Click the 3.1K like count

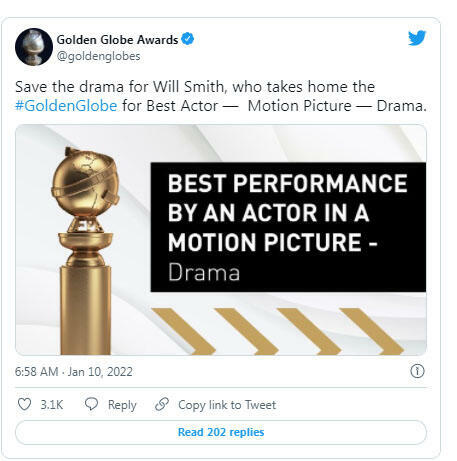click(52, 405)
